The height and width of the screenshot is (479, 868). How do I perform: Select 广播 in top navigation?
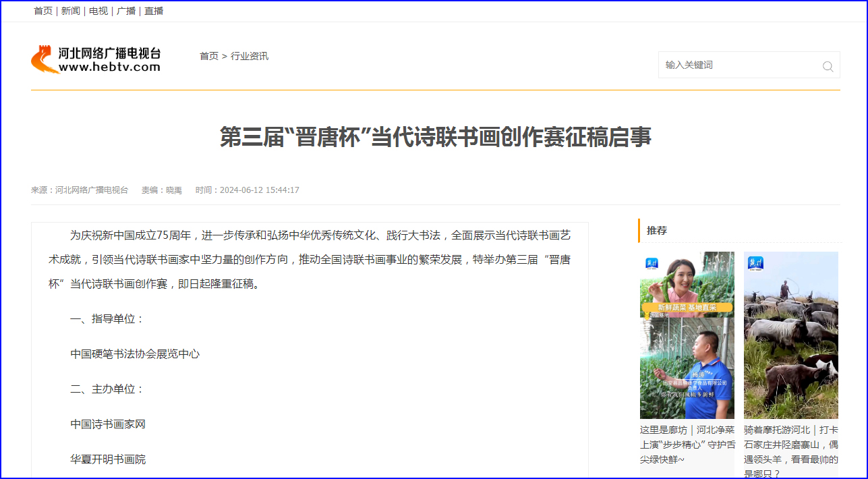(x=126, y=11)
